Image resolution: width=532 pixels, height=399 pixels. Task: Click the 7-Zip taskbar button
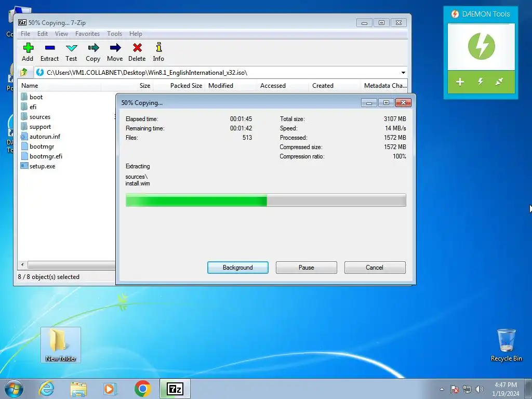tap(175, 389)
